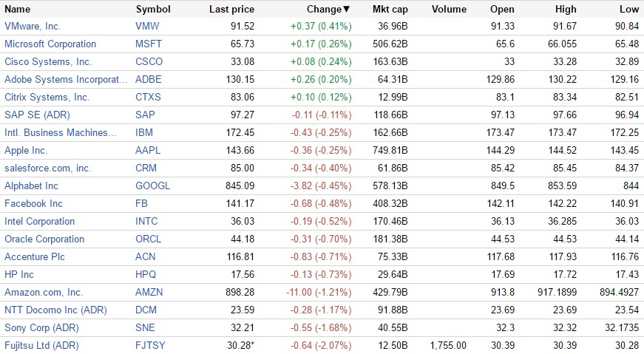This screenshot has height=354, width=644.
Task: Select the ADBE ticker symbol
Action: (x=149, y=80)
